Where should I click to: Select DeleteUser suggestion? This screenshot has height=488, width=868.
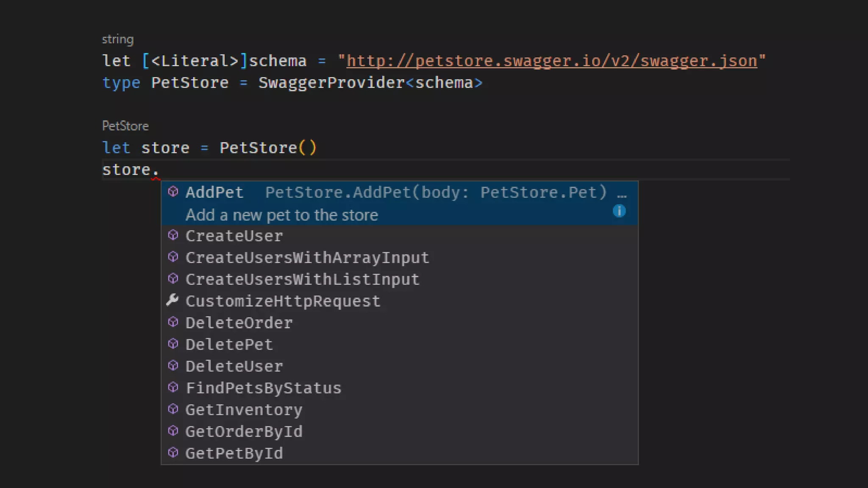pos(399,366)
